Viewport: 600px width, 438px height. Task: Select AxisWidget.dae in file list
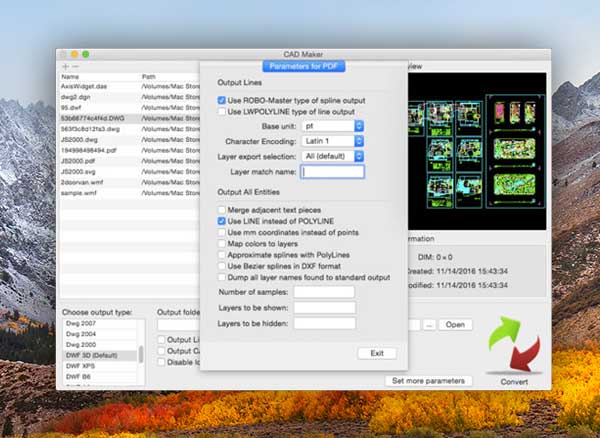point(130,86)
